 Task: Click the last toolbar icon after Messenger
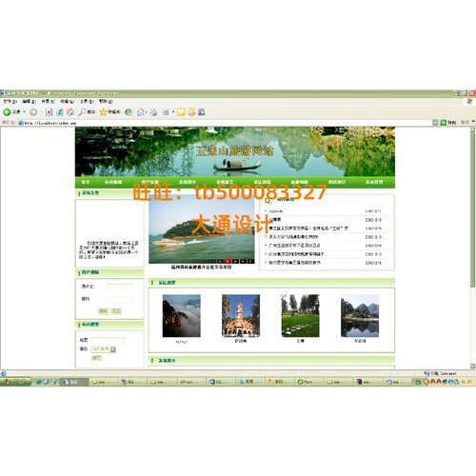(202, 112)
